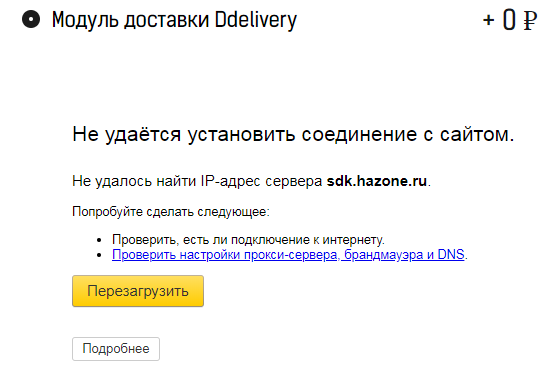This screenshot has width=552, height=383.
Task: Click the word 'брандмауэра' in the link
Action: 384,255
